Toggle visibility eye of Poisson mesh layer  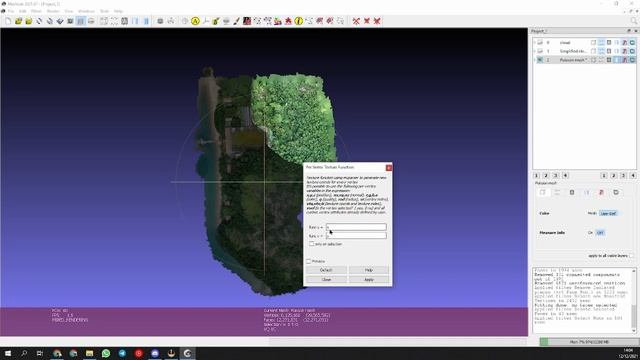pyautogui.click(x=540, y=60)
